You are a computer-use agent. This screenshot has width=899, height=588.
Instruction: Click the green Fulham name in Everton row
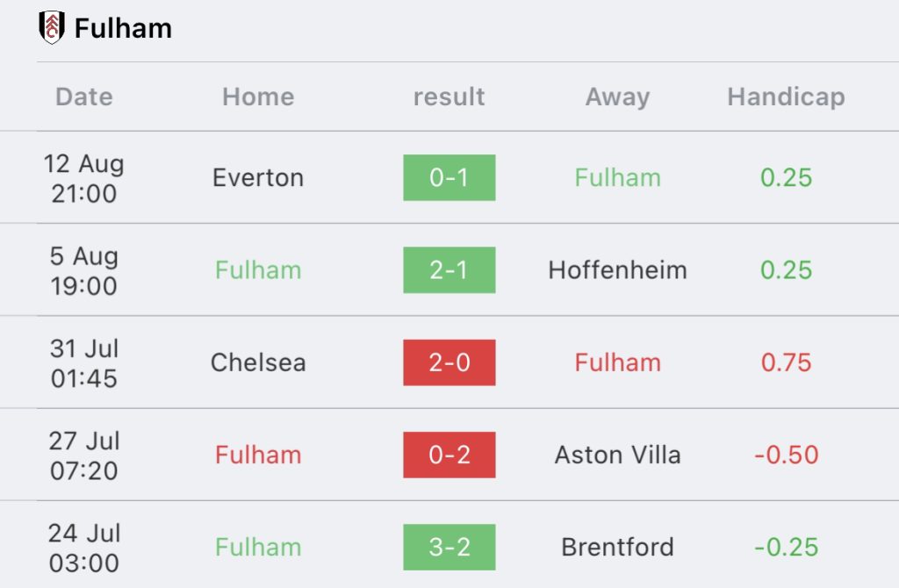pyautogui.click(x=617, y=177)
